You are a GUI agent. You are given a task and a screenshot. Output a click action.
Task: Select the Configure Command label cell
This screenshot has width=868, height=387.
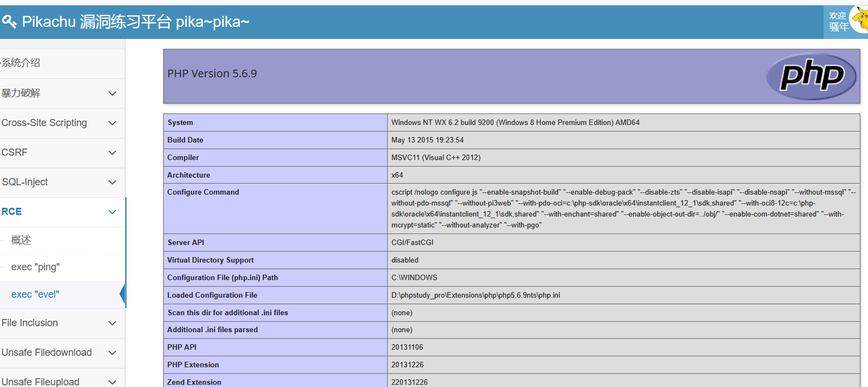pyautogui.click(x=275, y=209)
